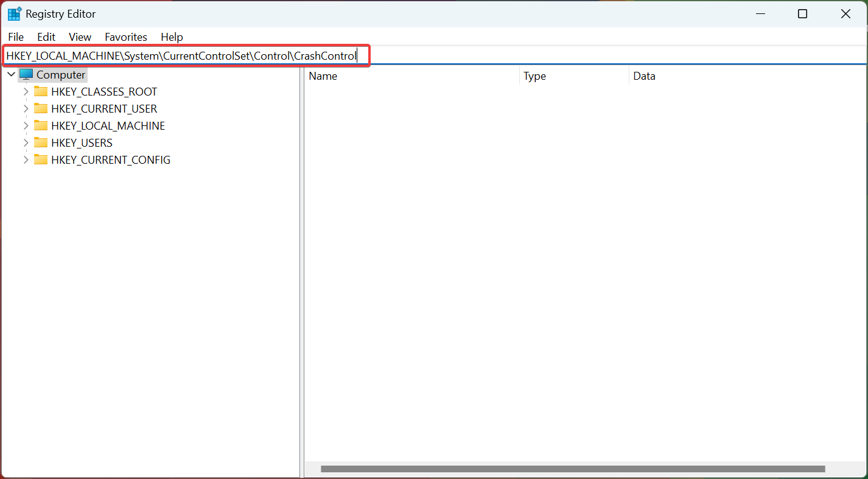Image resolution: width=868 pixels, height=479 pixels.
Task: Expand the HKEY_LOCAL_MACHINE key
Action: click(26, 126)
